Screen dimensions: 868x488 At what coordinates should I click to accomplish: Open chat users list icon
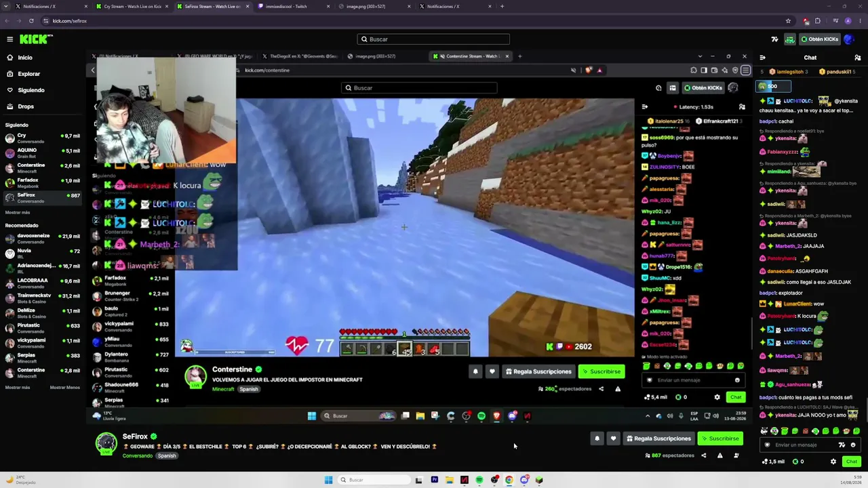coord(858,58)
